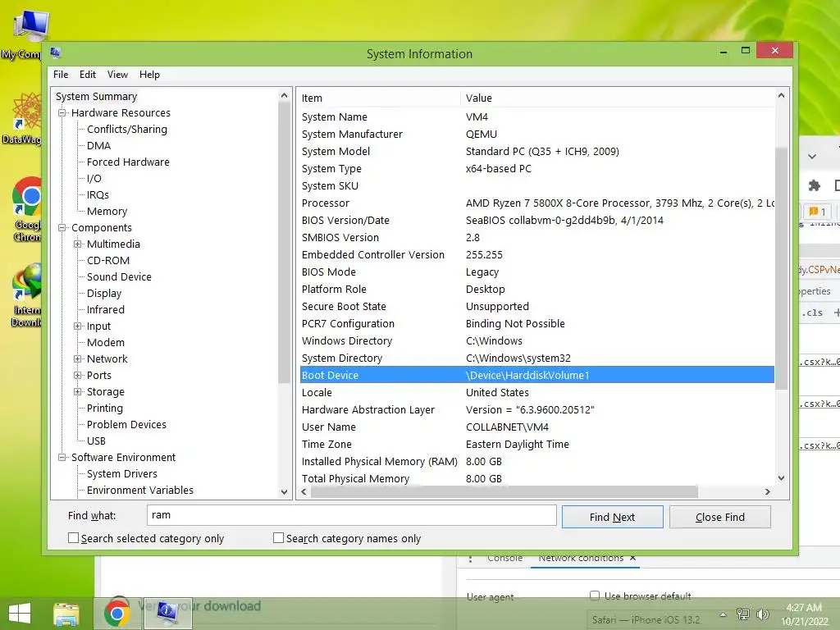Select the Infrared category

106,309
